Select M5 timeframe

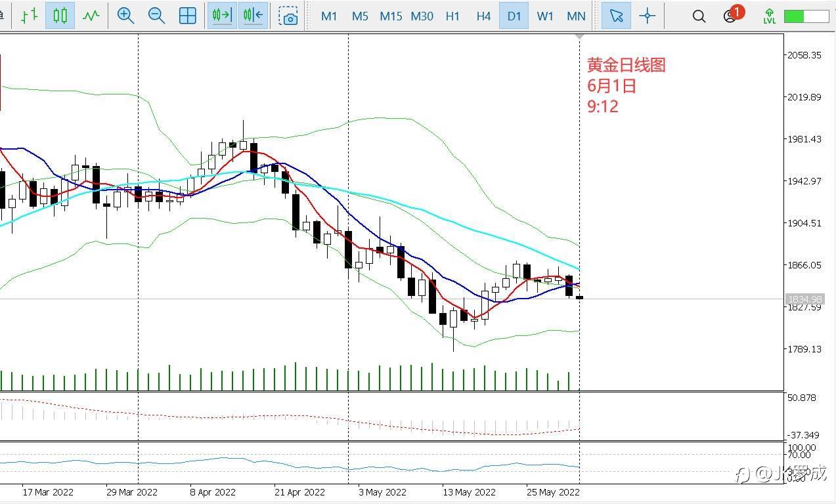tap(360, 16)
